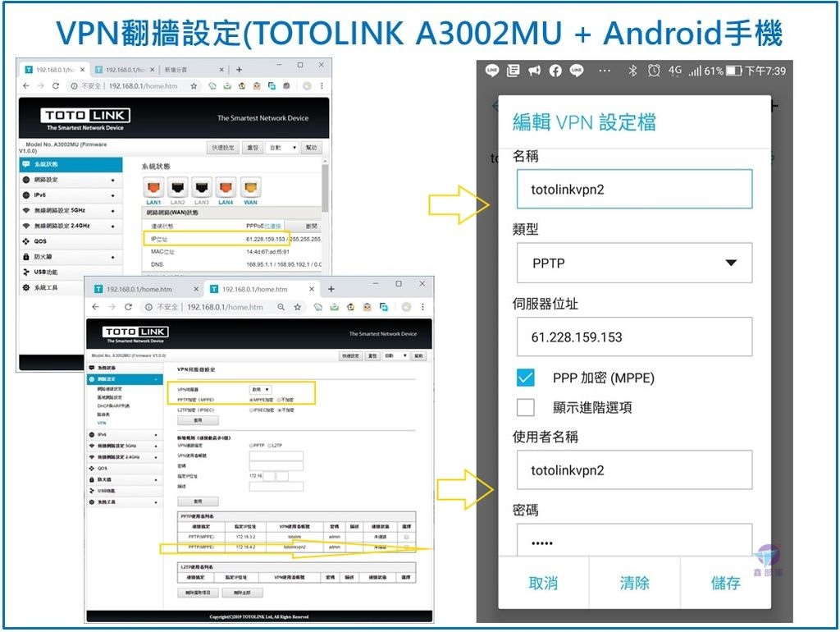The height and width of the screenshot is (632, 840).
Task: Click zoom magnifier icon in front window's address bar
Action: point(281,307)
